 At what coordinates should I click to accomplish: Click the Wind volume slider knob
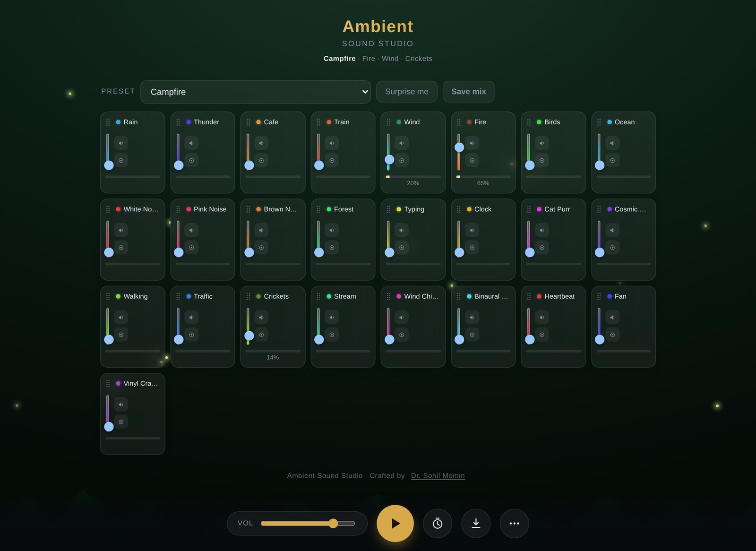(389, 159)
